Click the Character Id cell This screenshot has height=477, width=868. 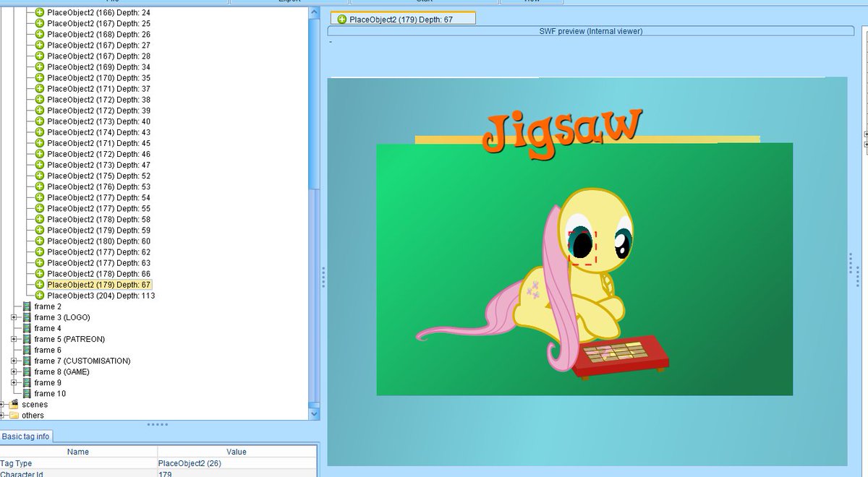coord(78,474)
